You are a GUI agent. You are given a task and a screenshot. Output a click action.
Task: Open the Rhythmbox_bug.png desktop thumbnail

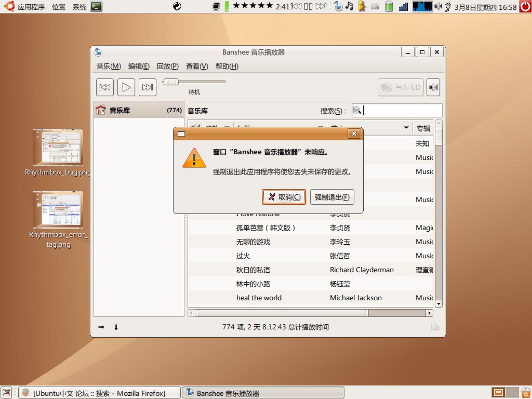(58, 147)
